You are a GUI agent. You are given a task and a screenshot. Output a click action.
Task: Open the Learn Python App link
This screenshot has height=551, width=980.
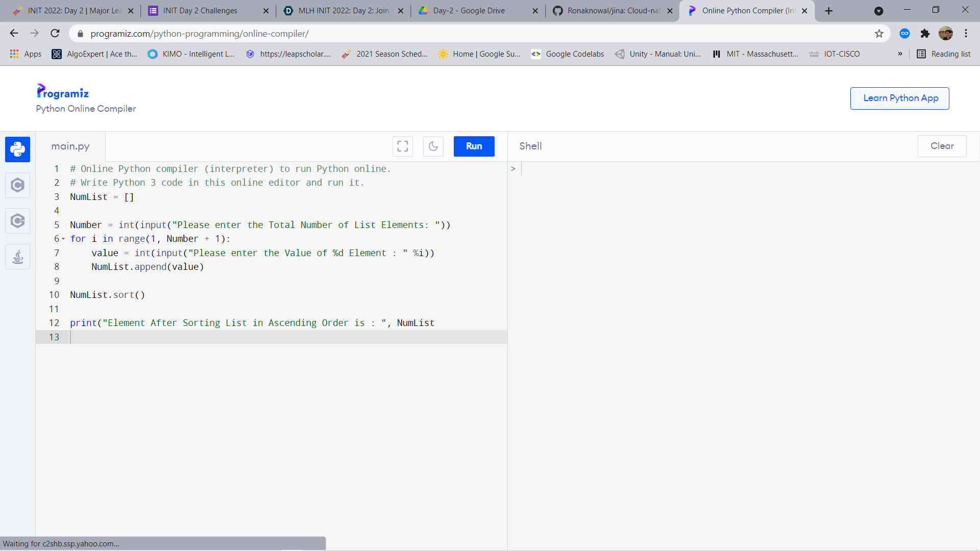coord(900,98)
